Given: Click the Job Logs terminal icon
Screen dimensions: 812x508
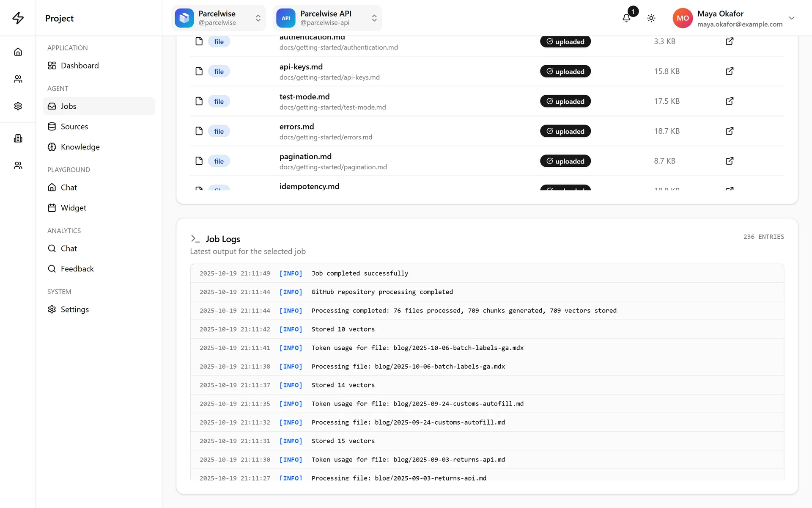Looking at the screenshot, I should tap(195, 239).
